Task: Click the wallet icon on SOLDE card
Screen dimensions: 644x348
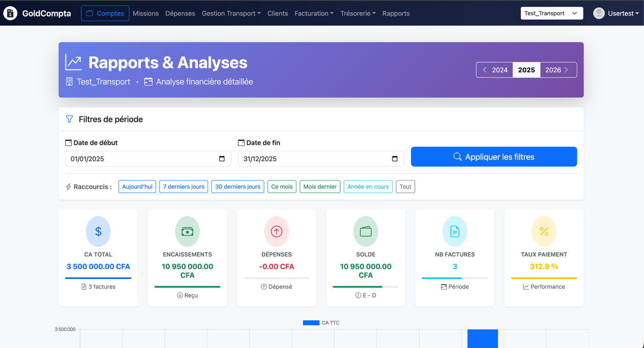Action: 366,231
